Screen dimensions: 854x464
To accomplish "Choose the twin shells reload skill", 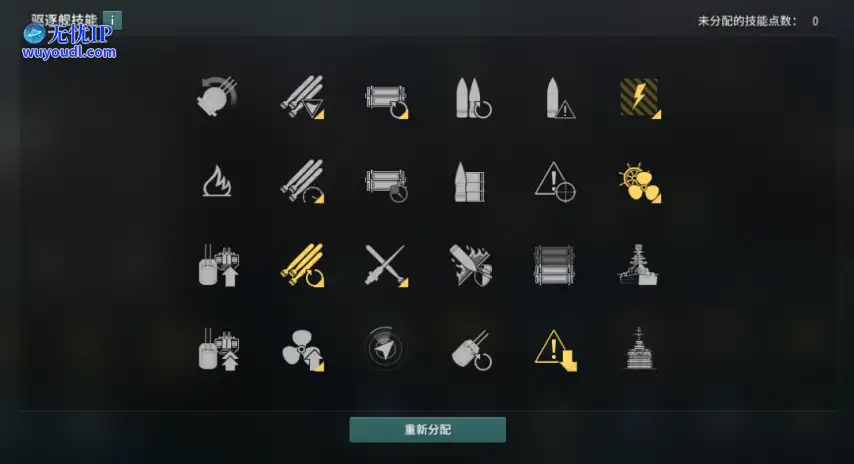I will [472, 98].
